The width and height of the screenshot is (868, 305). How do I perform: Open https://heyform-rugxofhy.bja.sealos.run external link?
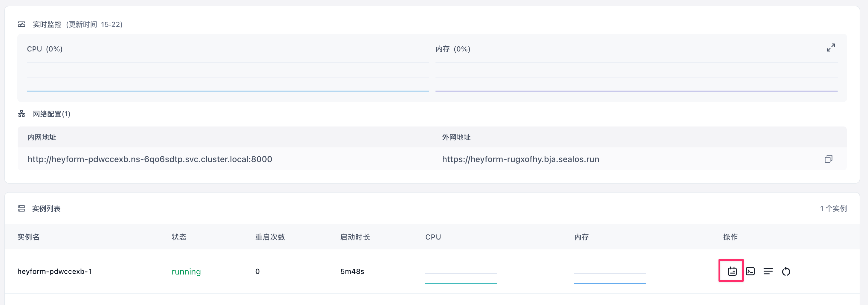520,159
